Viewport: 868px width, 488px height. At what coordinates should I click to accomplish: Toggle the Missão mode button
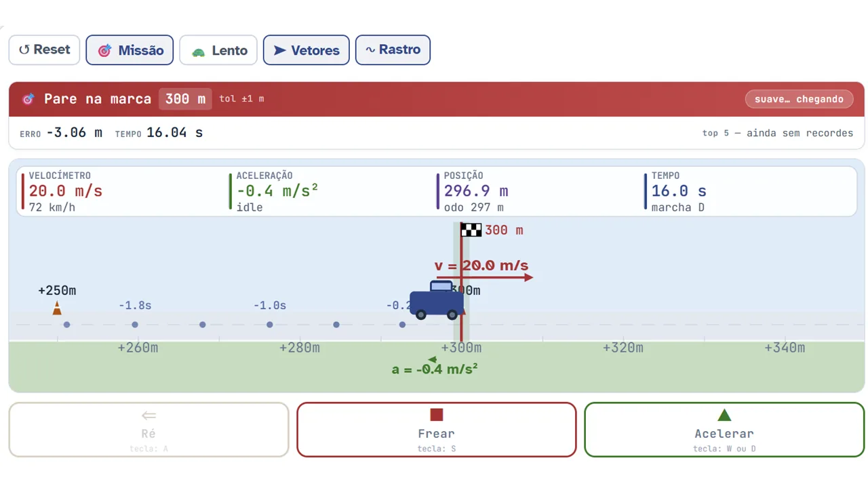(130, 50)
